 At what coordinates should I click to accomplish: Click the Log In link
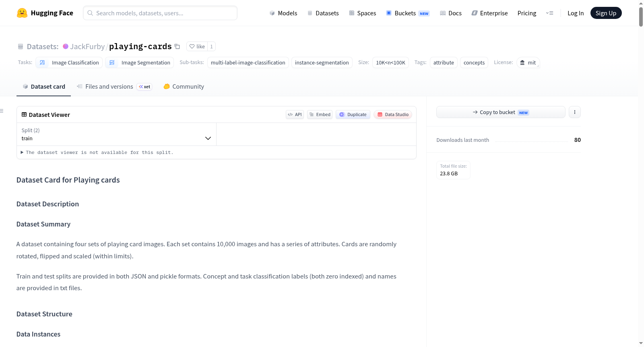[x=576, y=13]
